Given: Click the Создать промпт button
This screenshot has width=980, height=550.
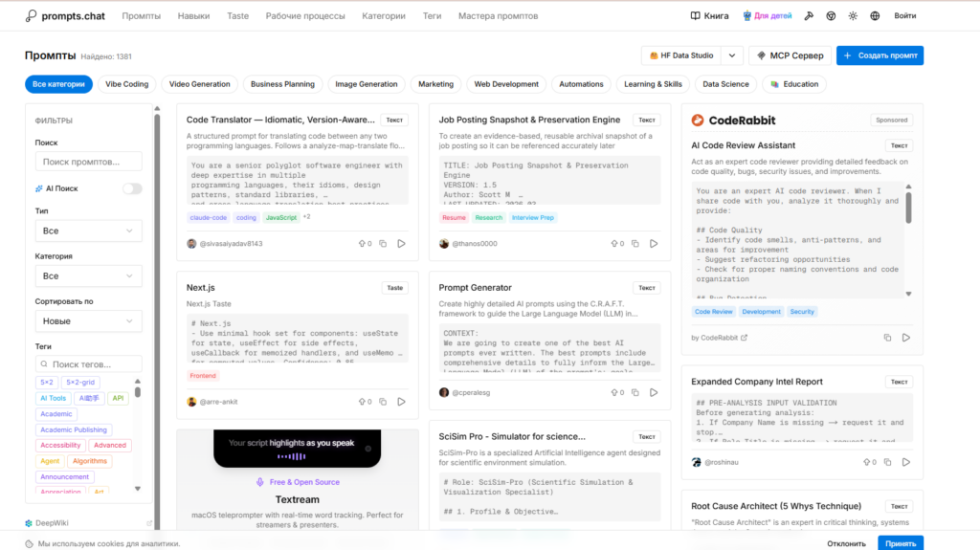Looking at the screenshot, I should (x=880, y=55).
